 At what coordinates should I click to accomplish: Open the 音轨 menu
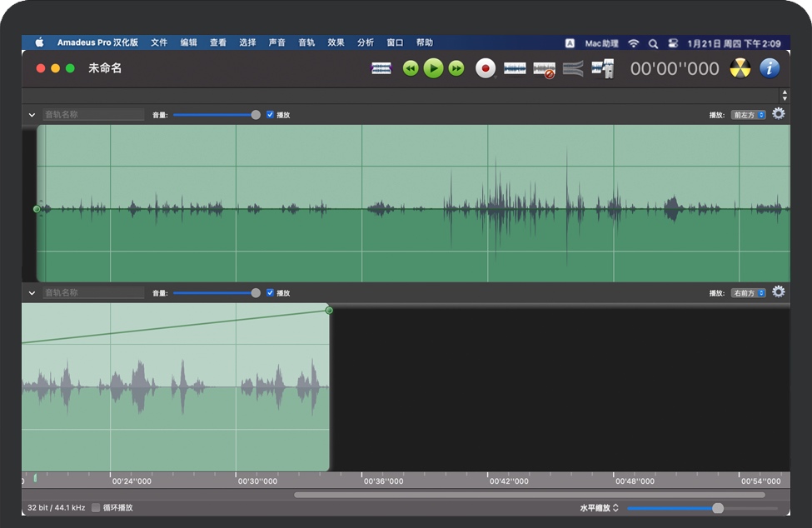[306, 42]
